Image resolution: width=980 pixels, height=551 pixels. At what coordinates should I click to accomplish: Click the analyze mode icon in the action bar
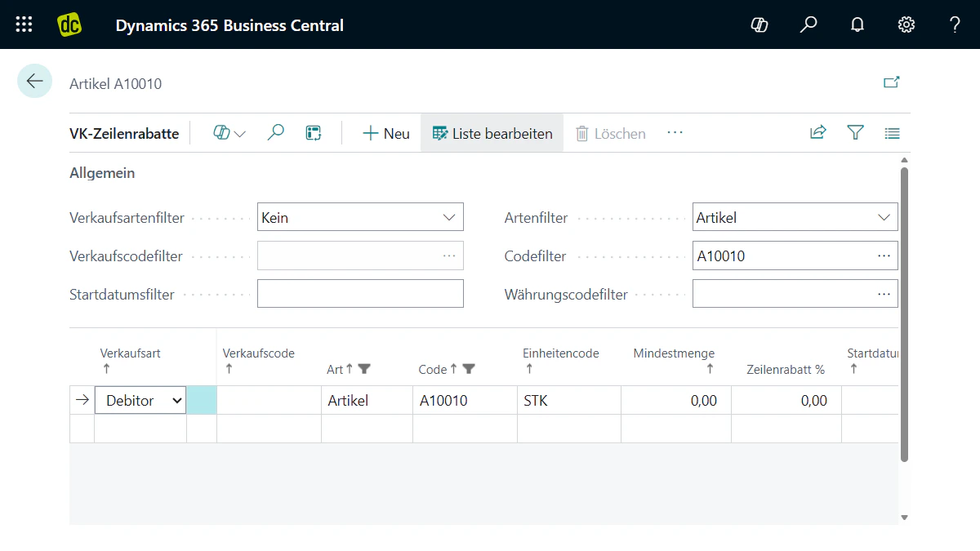click(314, 133)
